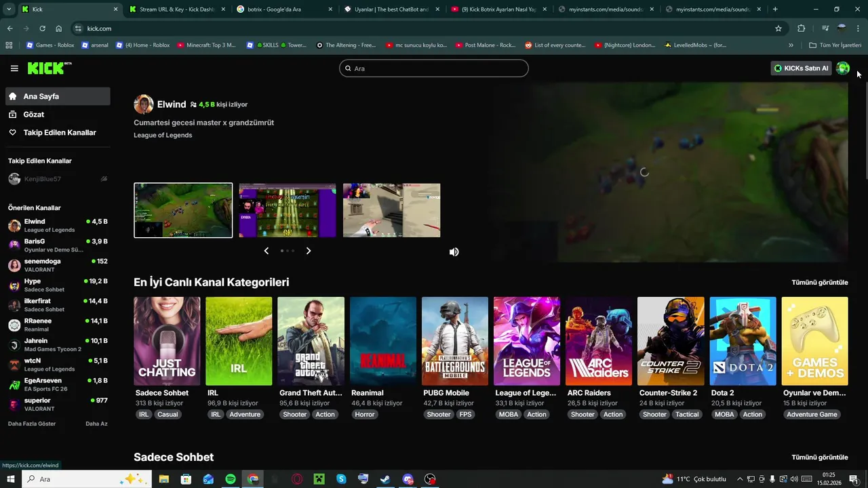Image resolution: width=868 pixels, height=488 pixels.
Task: Open KenjiBlue57 followed channel
Action: click(58, 179)
